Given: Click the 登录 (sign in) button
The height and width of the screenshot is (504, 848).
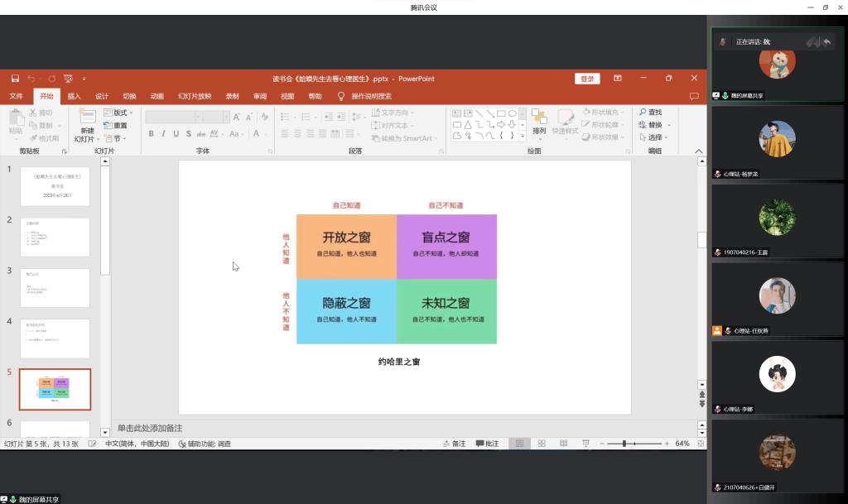Looking at the screenshot, I should pyautogui.click(x=587, y=79).
